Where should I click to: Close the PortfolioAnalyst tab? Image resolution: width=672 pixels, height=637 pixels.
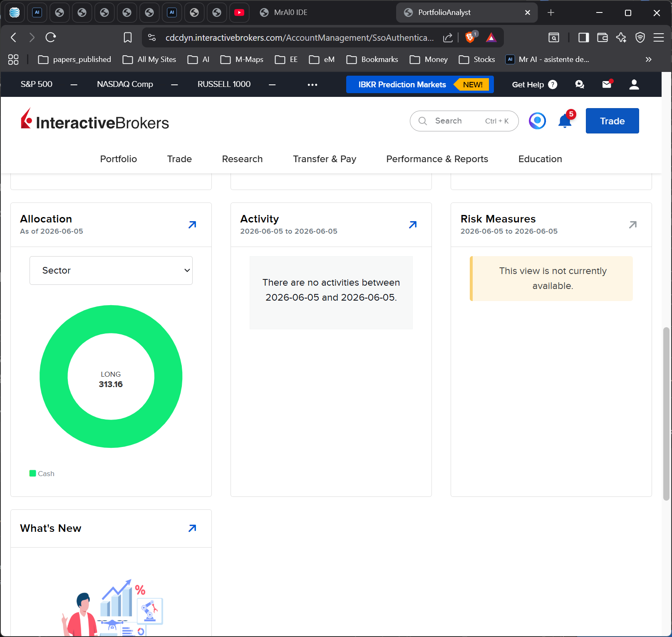point(528,12)
